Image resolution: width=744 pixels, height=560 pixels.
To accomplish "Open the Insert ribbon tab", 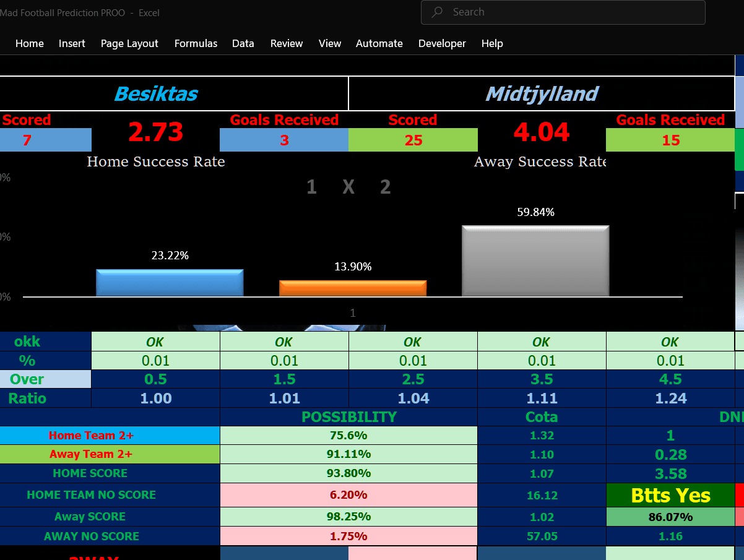I will tap(72, 43).
